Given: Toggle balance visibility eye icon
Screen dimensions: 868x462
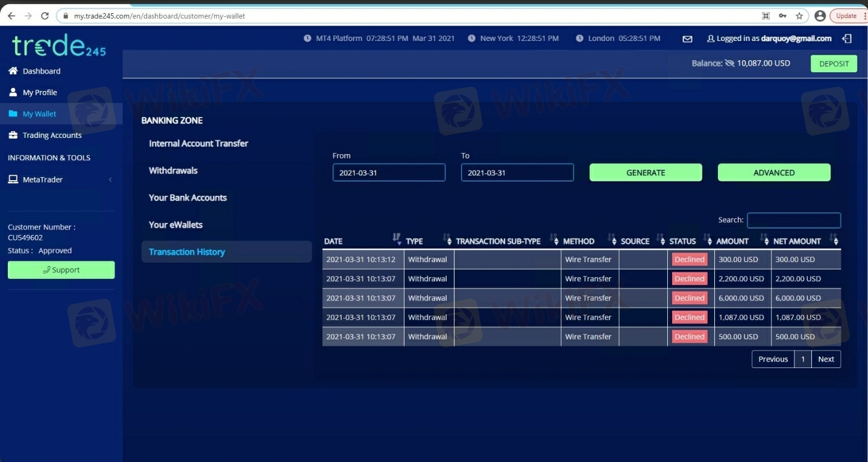Looking at the screenshot, I should point(729,63).
